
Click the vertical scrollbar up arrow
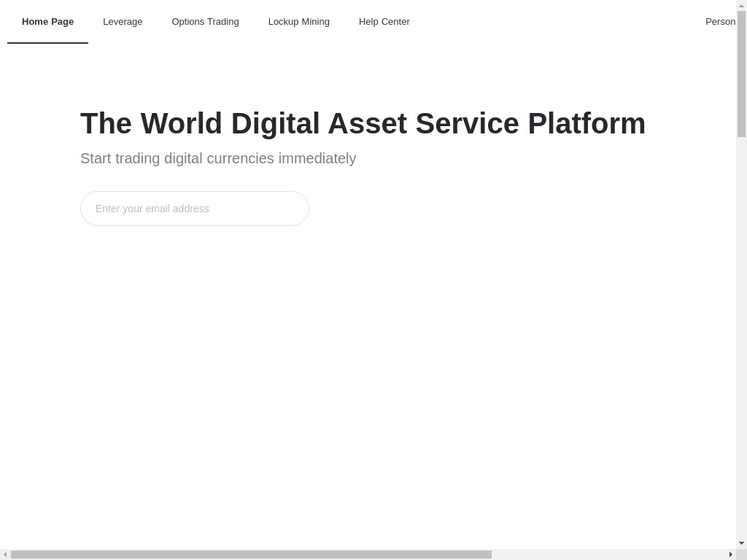(741, 6)
